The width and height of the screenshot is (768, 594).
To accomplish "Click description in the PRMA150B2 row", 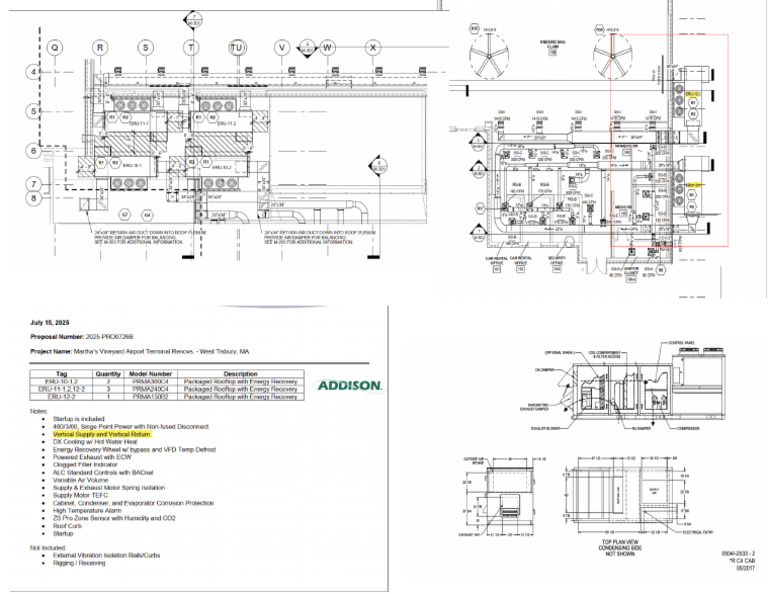I will coord(240,397).
